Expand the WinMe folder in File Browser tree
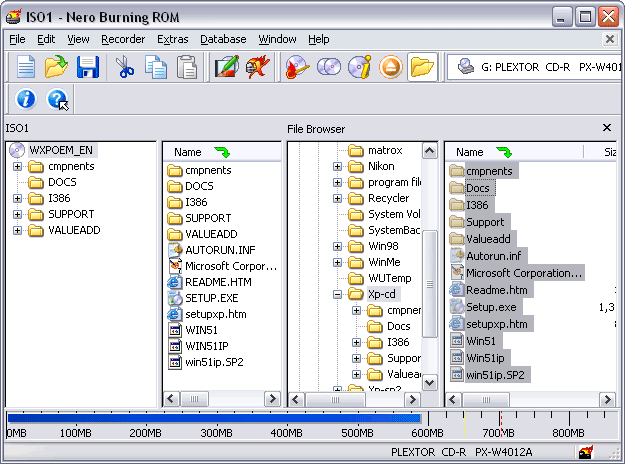This screenshot has width=625, height=464. click(337, 262)
